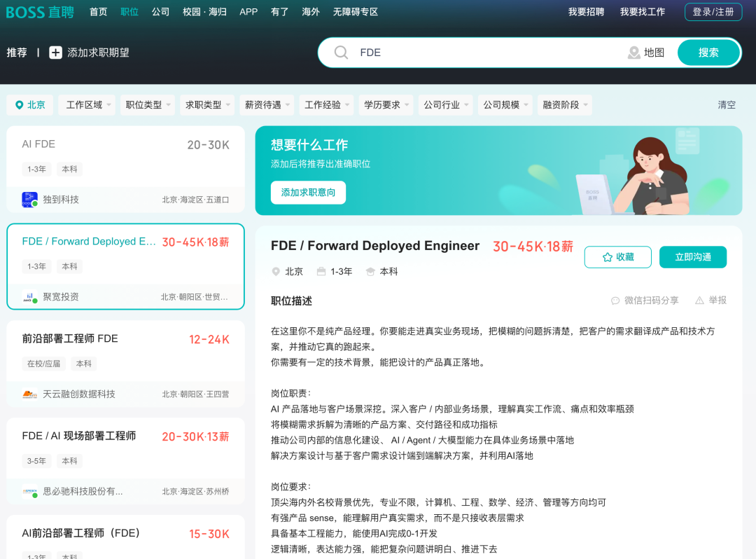Open the 工作经验 dropdown

pos(326,104)
